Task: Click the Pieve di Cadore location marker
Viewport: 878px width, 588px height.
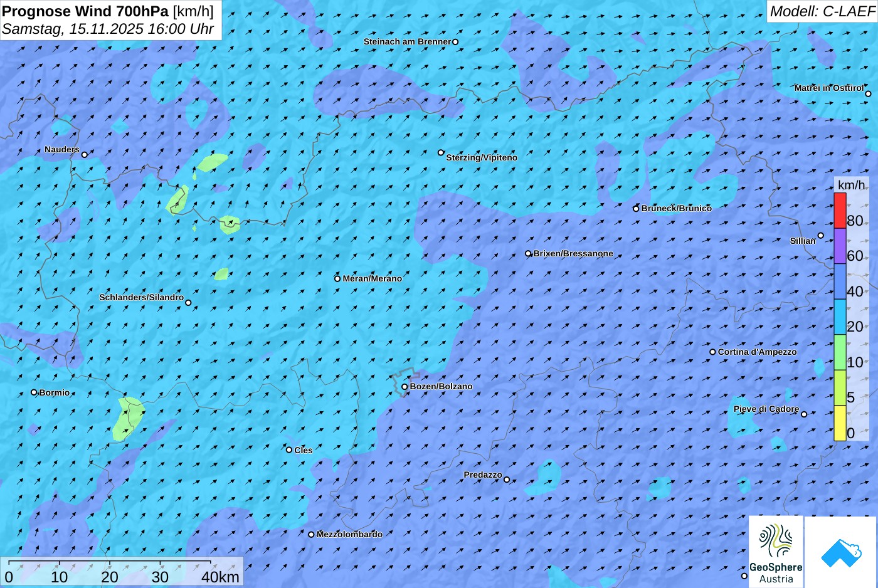Action: click(x=804, y=414)
